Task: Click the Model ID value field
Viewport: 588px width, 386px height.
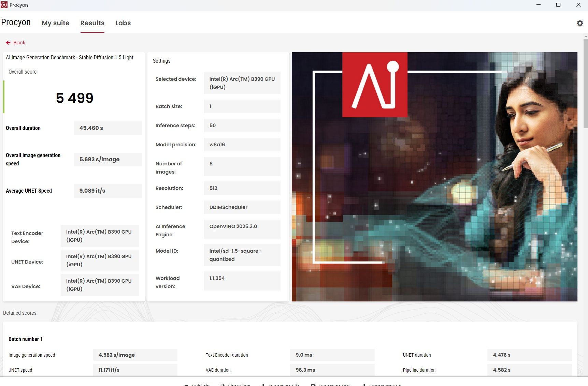Action: pos(242,255)
